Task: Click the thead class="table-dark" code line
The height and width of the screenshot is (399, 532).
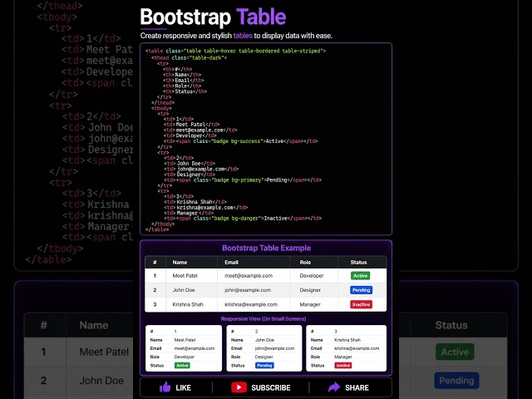Action: point(189,58)
